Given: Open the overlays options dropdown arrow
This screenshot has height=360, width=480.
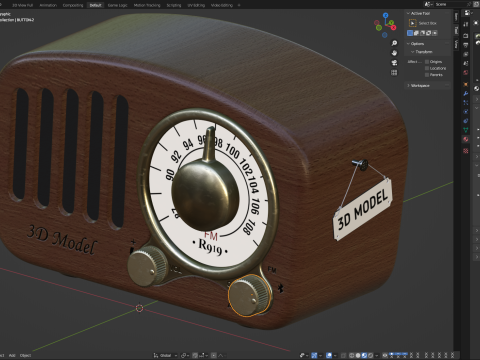Looking at the screenshot, I should [x=335, y=355].
